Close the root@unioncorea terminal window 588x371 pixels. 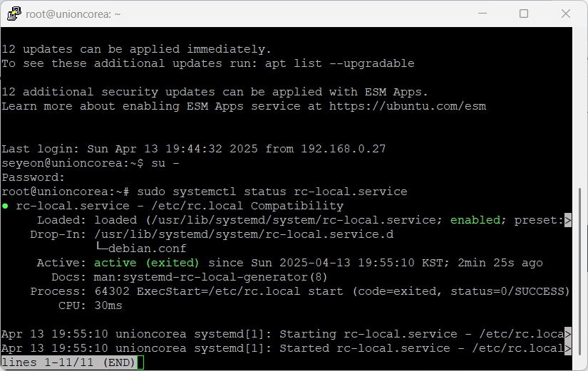(x=566, y=14)
